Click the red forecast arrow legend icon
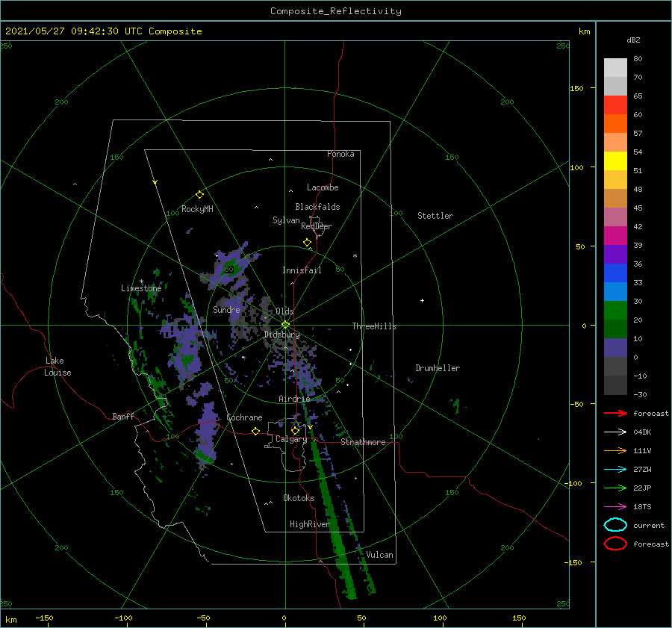The width and height of the screenshot is (672, 628). click(x=615, y=413)
